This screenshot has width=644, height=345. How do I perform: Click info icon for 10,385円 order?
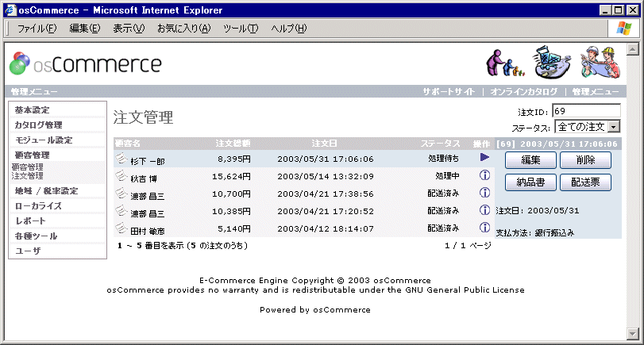tap(484, 210)
